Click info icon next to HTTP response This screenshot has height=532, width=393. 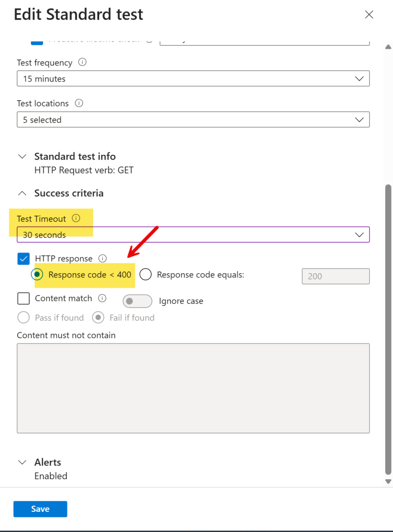point(102,258)
